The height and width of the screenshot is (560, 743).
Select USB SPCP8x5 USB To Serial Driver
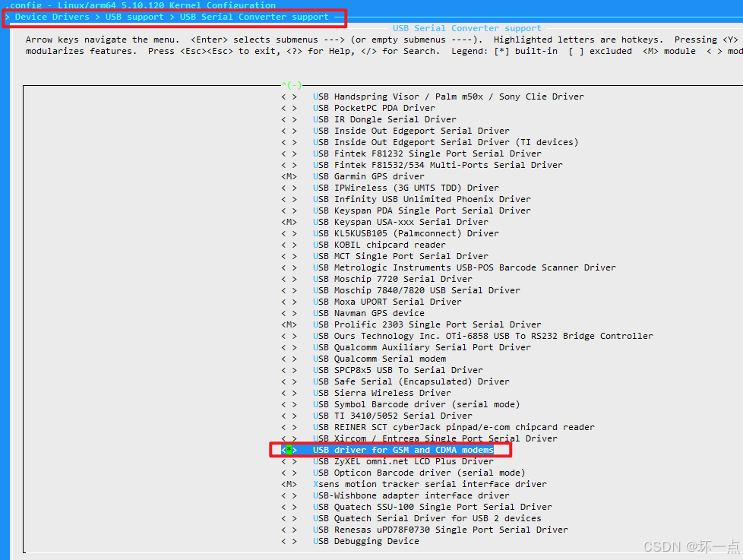(397, 370)
